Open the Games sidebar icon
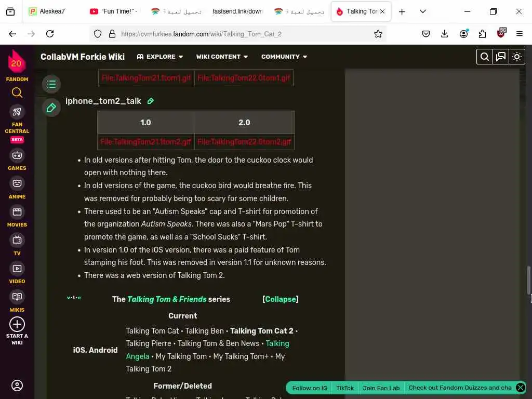This screenshot has height=399, width=532. coord(17,155)
